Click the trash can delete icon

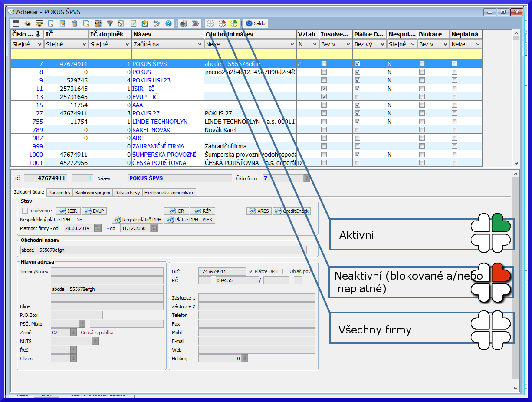pyautogui.click(x=75, y=23)
